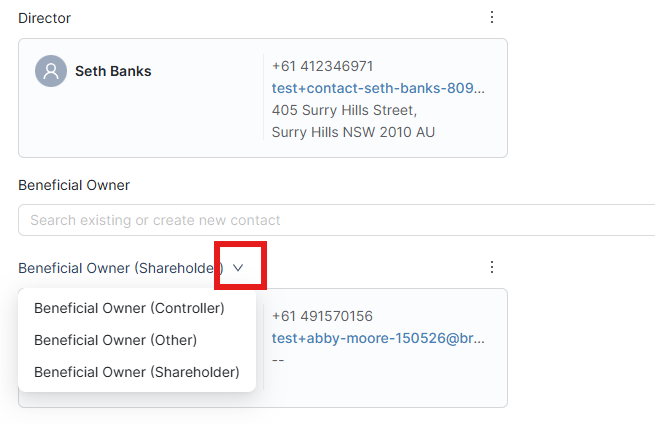This screenshot has width=655, height=424.
Task: Click the Beneficial Owner (Shareholder) label
Action: [x=121, y=268]
